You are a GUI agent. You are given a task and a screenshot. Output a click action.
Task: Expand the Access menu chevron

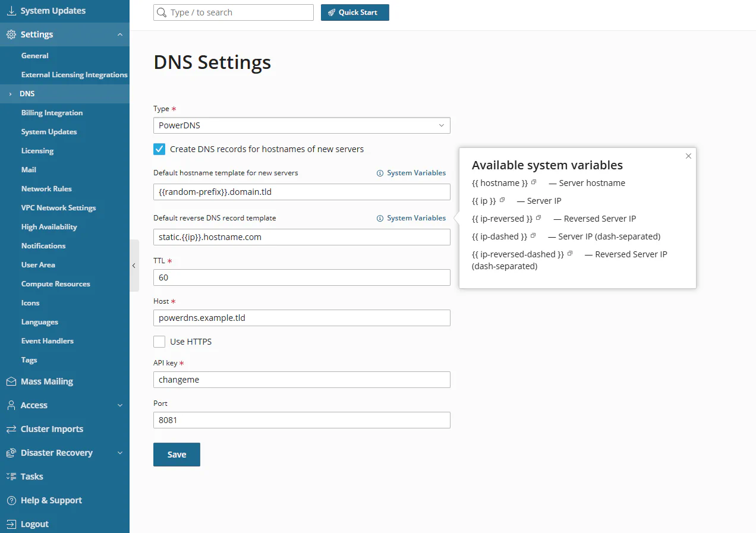(x=120, y=405)
